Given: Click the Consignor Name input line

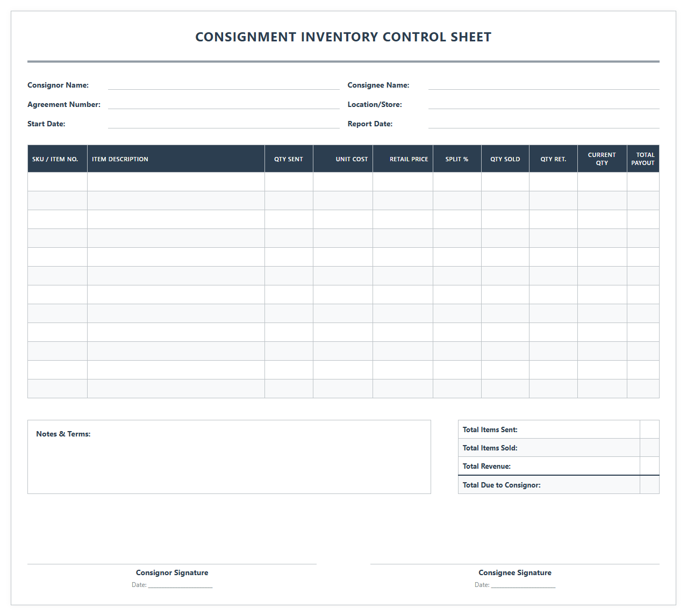Looking at the screenshot, I should point(224,85).
